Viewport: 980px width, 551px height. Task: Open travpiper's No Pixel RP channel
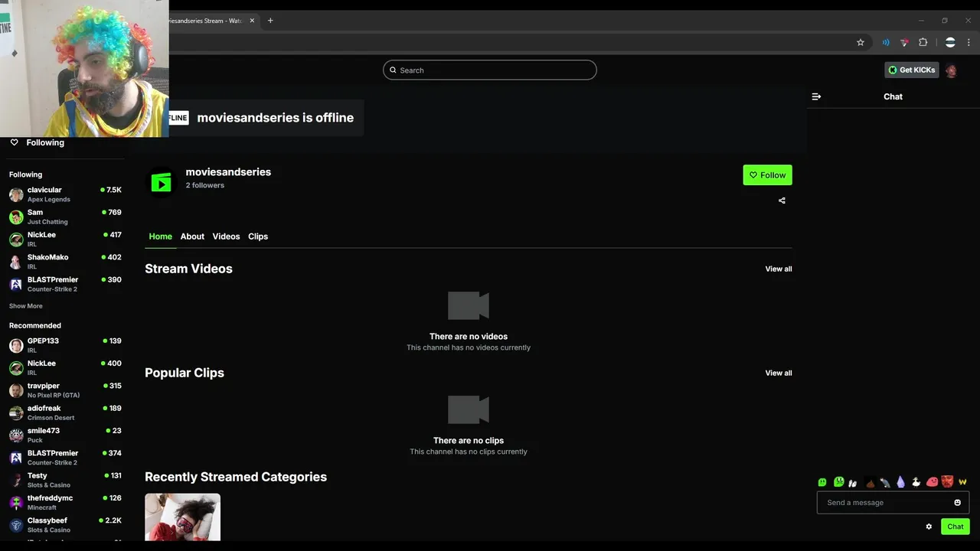[x=65, y=390]
